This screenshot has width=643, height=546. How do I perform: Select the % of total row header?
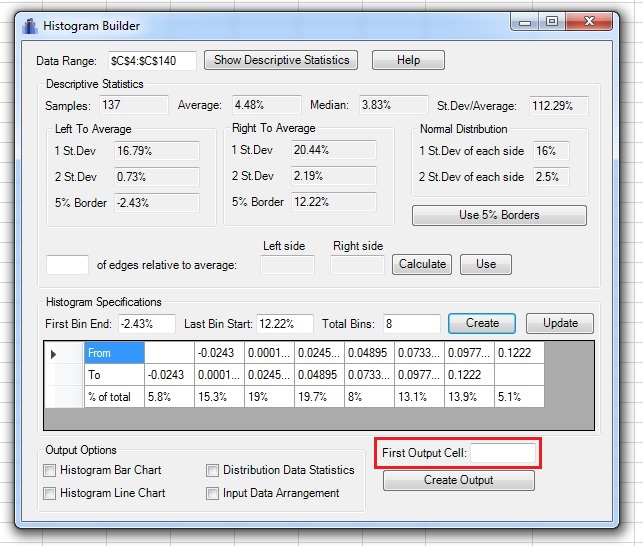[x=114, y=397]
